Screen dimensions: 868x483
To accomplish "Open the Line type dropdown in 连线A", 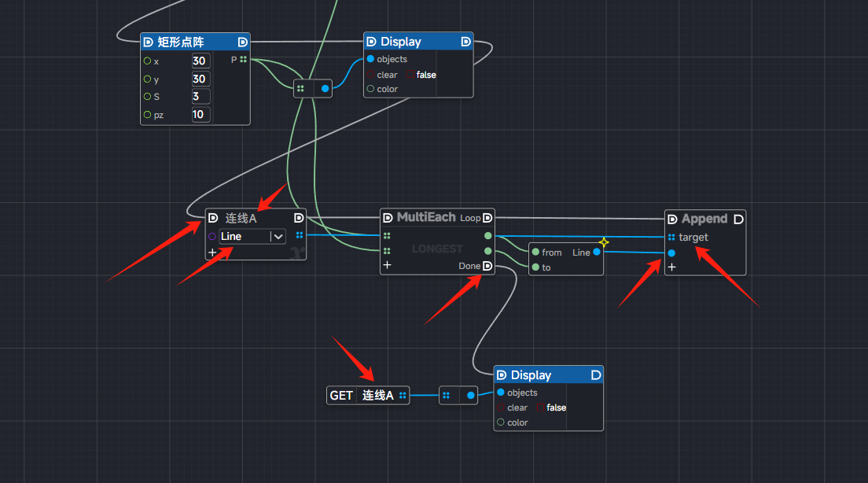I will pos(278,236).
